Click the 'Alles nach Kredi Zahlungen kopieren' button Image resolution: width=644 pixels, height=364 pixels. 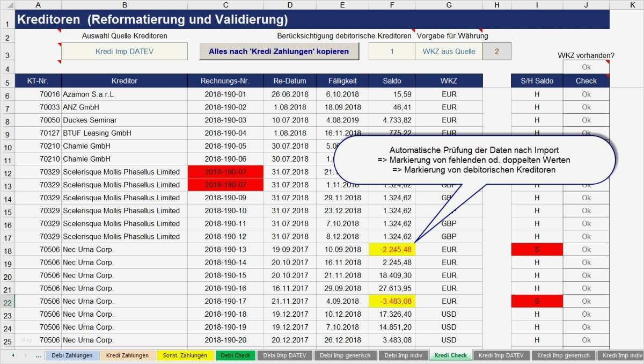(x=279, y=52)
